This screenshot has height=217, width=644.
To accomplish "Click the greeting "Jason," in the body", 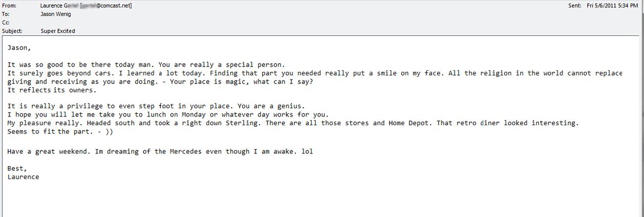I will 19,48.
